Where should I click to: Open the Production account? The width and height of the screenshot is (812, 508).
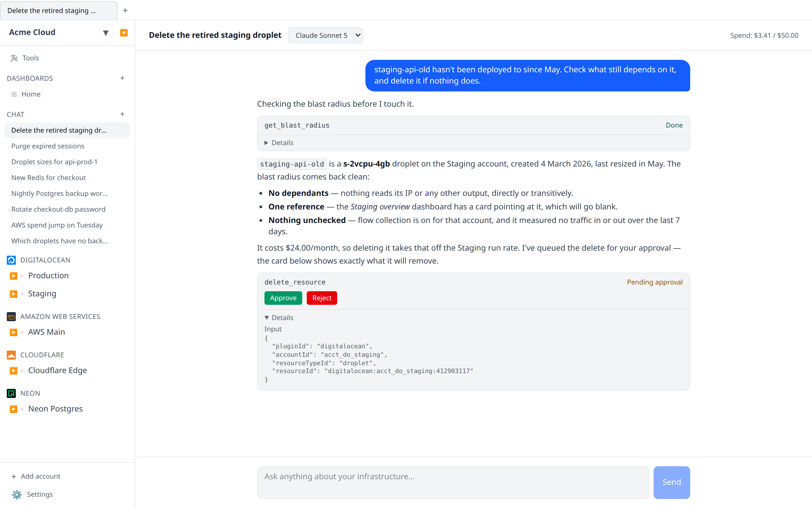48,275
